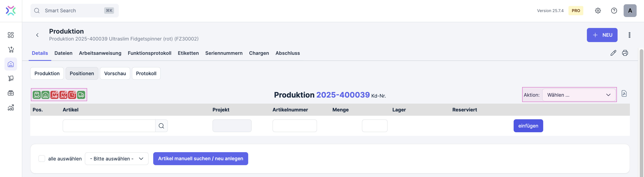
Task: Click the pencil edit icon
Action: [613, 53]
